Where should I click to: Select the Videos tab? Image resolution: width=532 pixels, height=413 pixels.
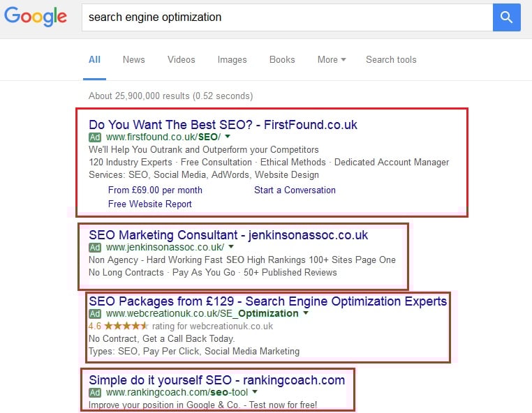pos(181,60)
